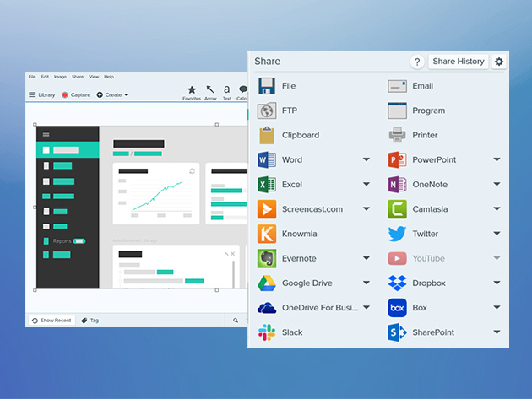Select the Callout tool

[x=242, y=93]
